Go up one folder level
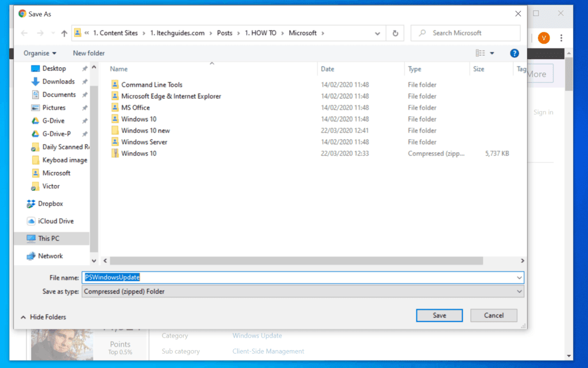Image resolution: width=588 pixels, height=368 pixels. click(64, 33)
